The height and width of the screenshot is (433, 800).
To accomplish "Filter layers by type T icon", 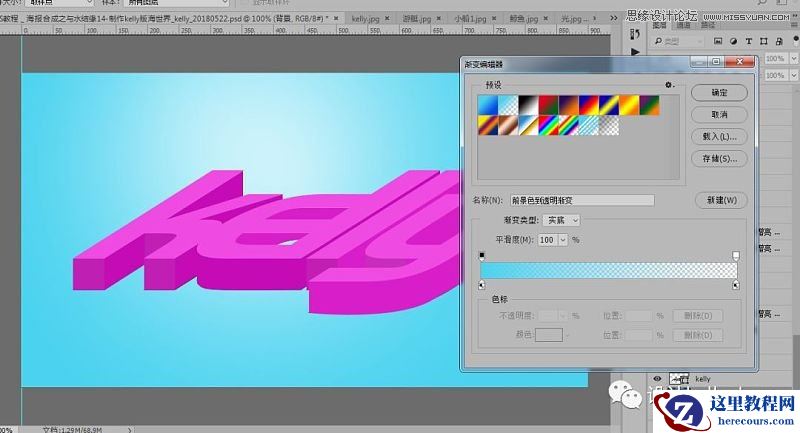I will (748, 41).
